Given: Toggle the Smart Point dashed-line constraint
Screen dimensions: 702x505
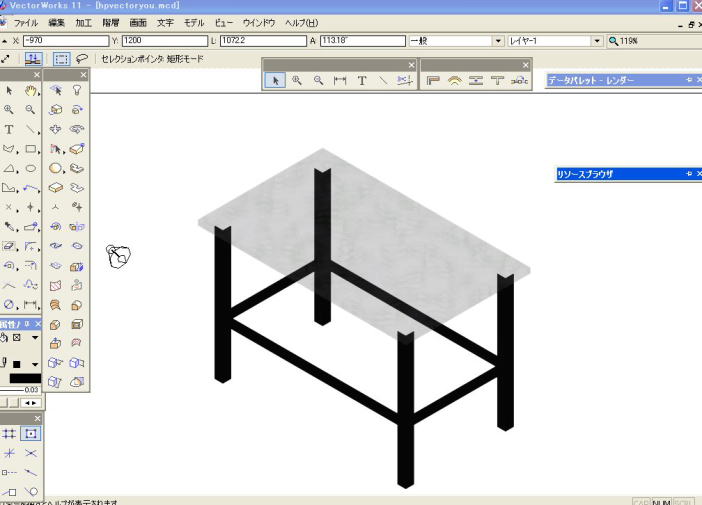Looking at the screenshot, I should pyautogui.click(x=9, y=473).
